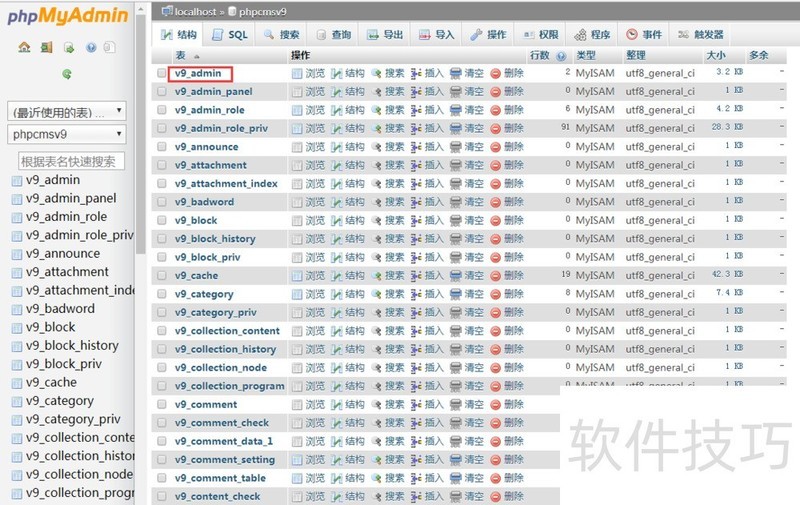
Task: Open the phpMyAdmin home icon
Action: coord(24,47)
